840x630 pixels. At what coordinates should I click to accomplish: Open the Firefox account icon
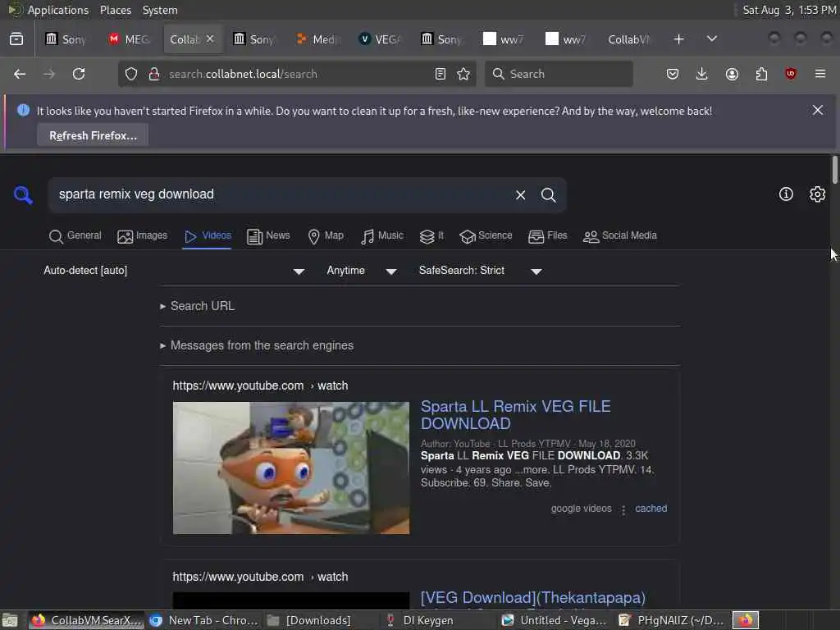[x=732, y=74]
